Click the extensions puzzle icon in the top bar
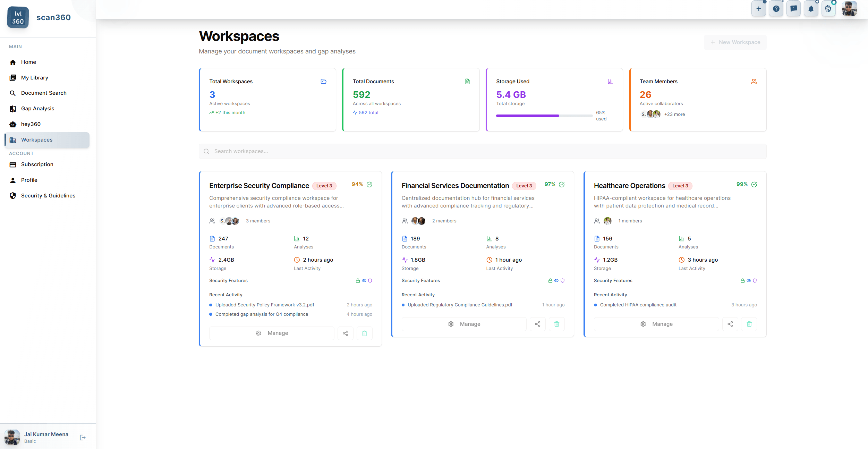This screenshot has width=868, height=449. pos(828,8)
